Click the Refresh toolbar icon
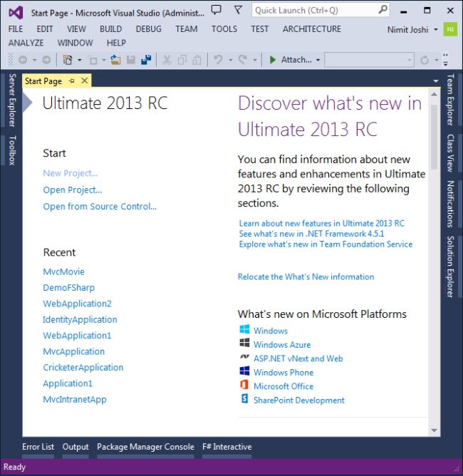 [425, 60]
